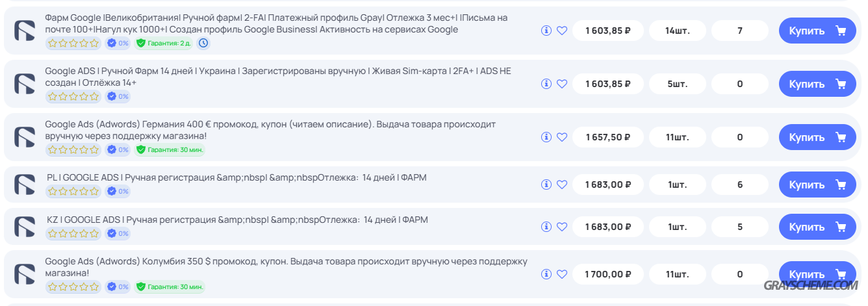
Task: Add the Ukraine Google ADS listing to favorites
Action: point(562,84)
